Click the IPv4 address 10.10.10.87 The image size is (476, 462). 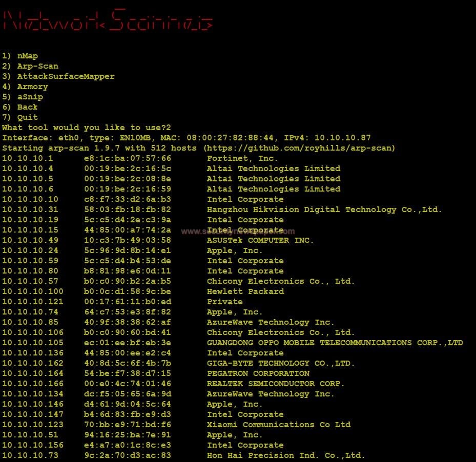(x=342, y=138)
